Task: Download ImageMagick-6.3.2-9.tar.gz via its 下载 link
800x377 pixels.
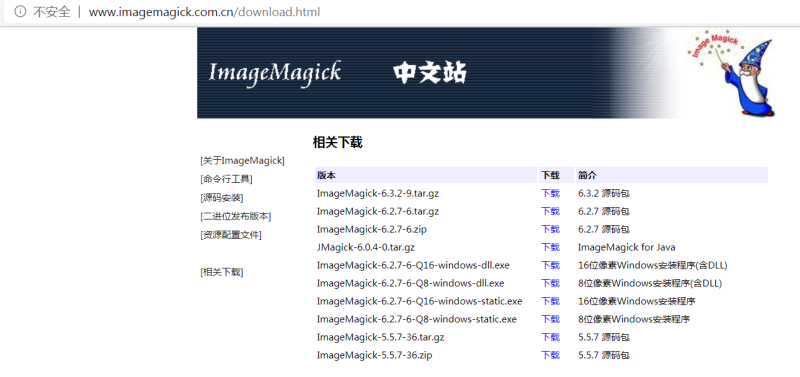Action: 551,193
